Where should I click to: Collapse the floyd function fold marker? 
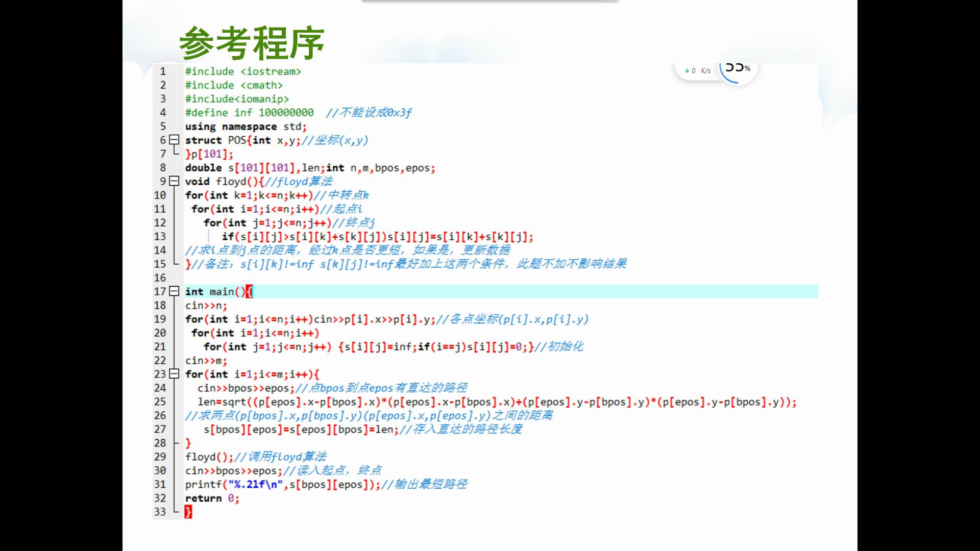[174, 181]
